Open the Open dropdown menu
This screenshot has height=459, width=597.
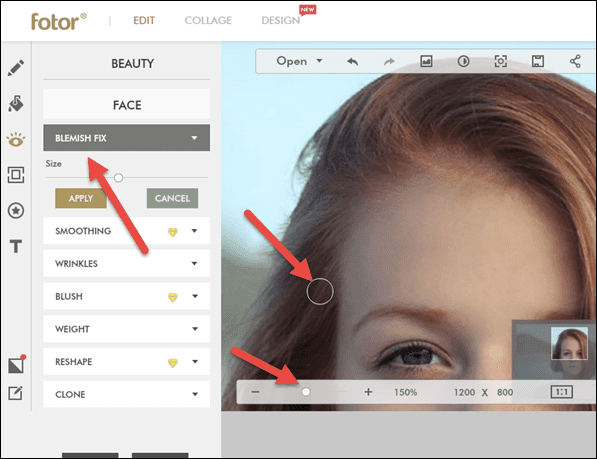[x=299, y=61]
